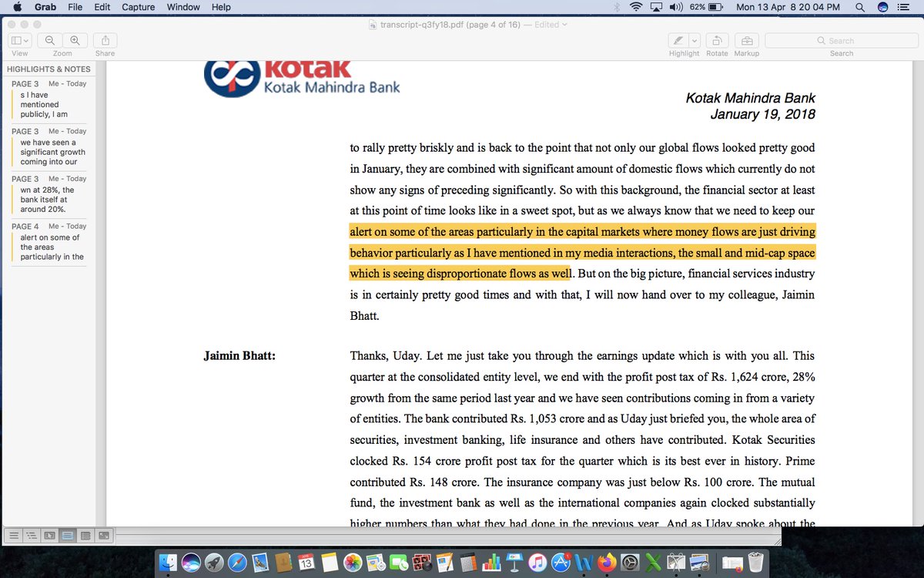Click the Zoom Out magnifier button
924x578 pixels.
(x=50, y=40)
